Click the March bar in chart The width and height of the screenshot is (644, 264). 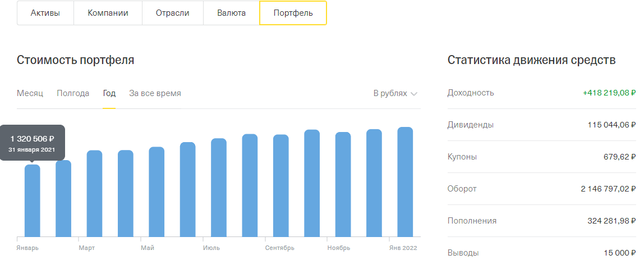click(x=94, y=194)
